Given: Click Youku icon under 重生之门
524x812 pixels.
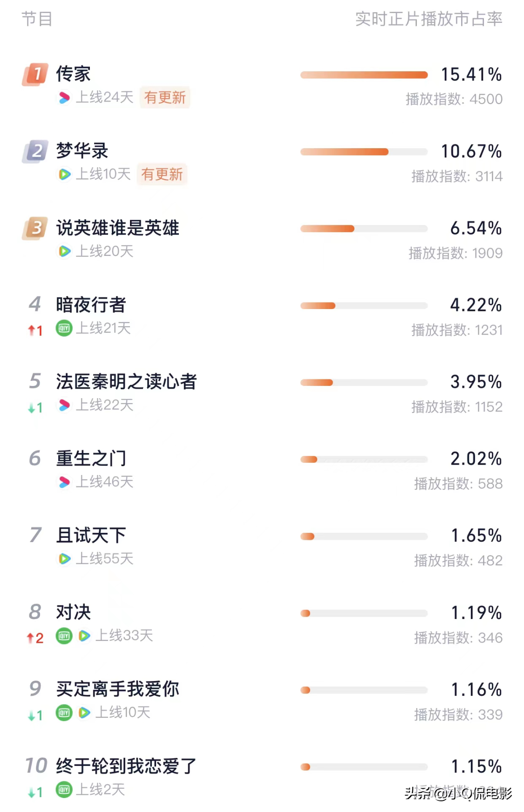Looking at the screenshot, I should point(64,482).
